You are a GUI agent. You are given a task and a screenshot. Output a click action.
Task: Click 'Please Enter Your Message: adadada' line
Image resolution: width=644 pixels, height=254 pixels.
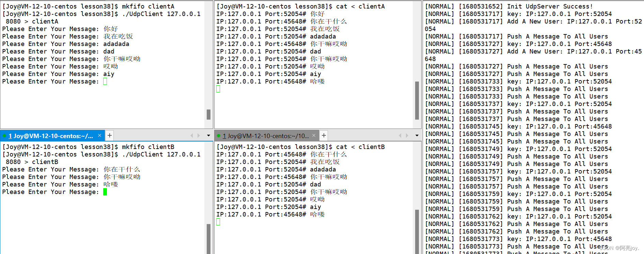pyautogui.click(x=66, y=44)
